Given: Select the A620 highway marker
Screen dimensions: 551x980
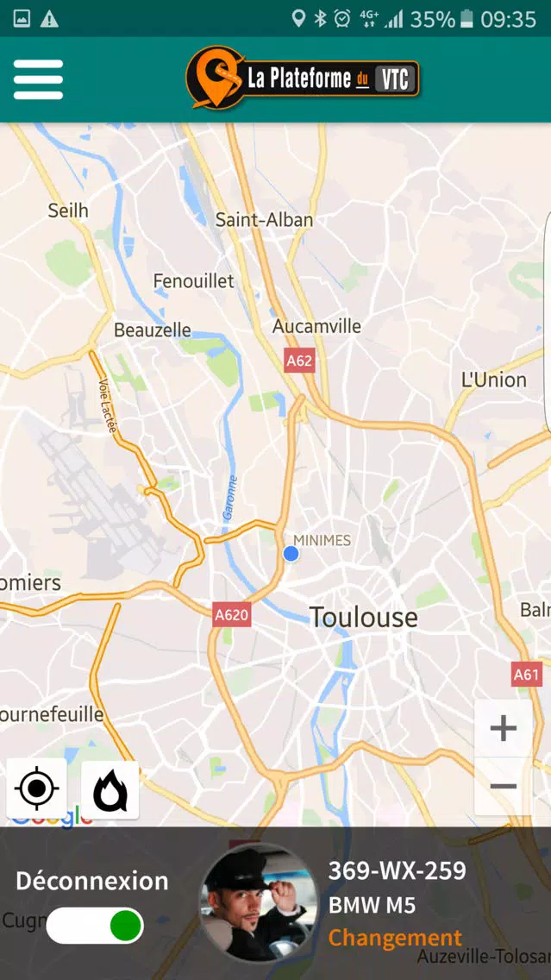Looking at the screenshot, I should [232, 615].
